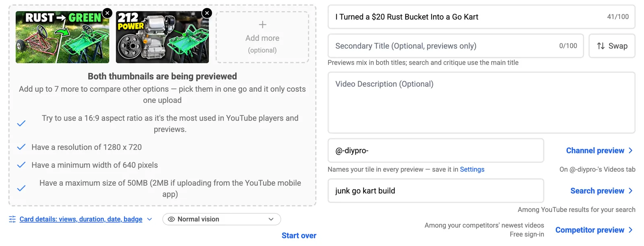Click the 41/100 character counter
Viewport: 644px width, 246px height.
point(618,17)
